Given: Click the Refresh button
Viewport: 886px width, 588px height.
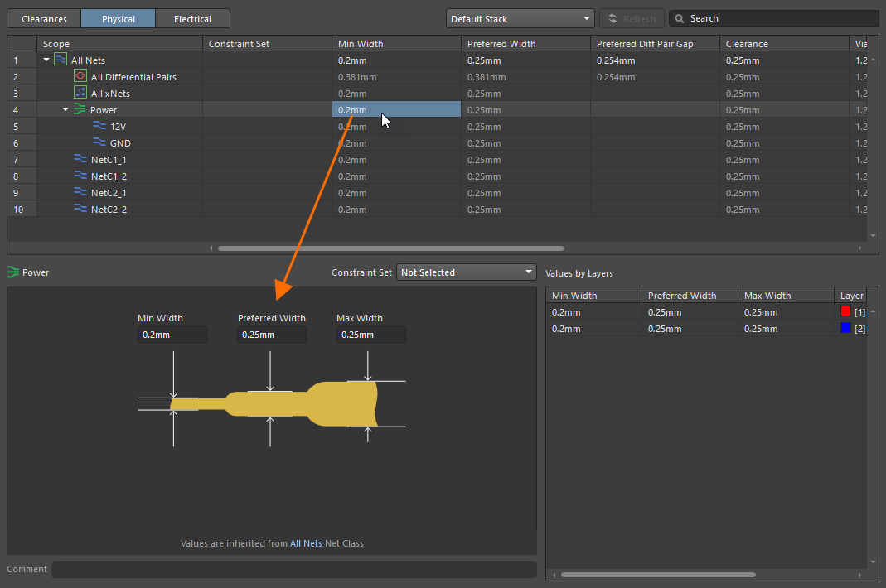Looking at the screenshot, I should 632,18.
